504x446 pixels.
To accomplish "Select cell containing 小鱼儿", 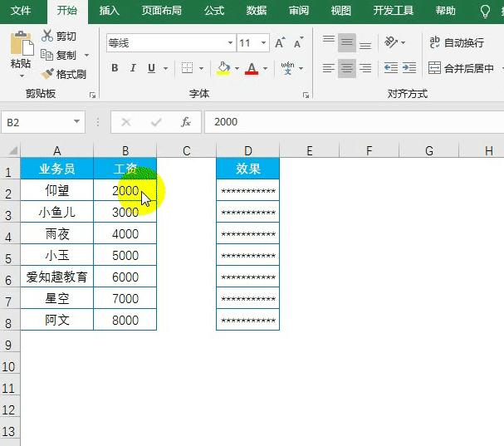I will click(x=57, y=212).
